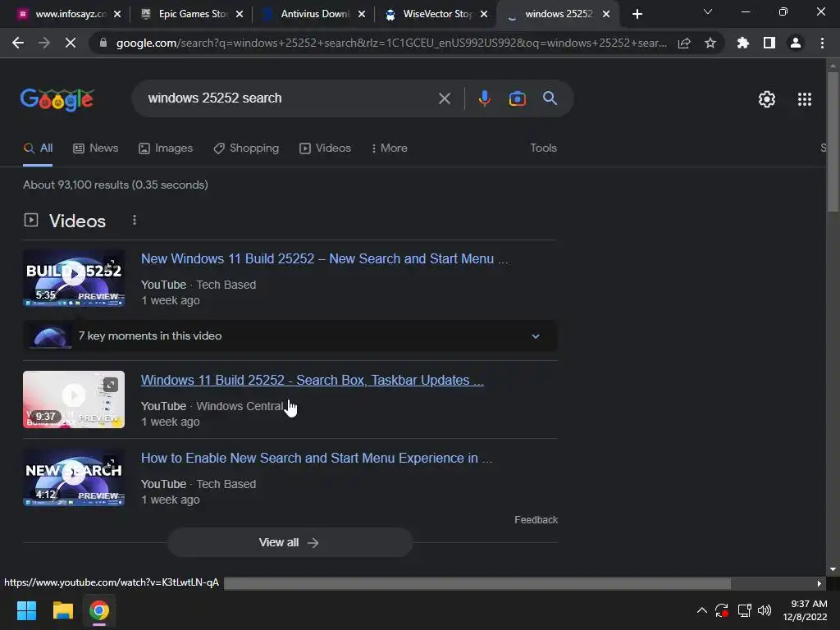Click the horizontal scrollbar right arrow
Viewport: 840px width, 630px height.
pyautogui.click(x=819, y=583)
